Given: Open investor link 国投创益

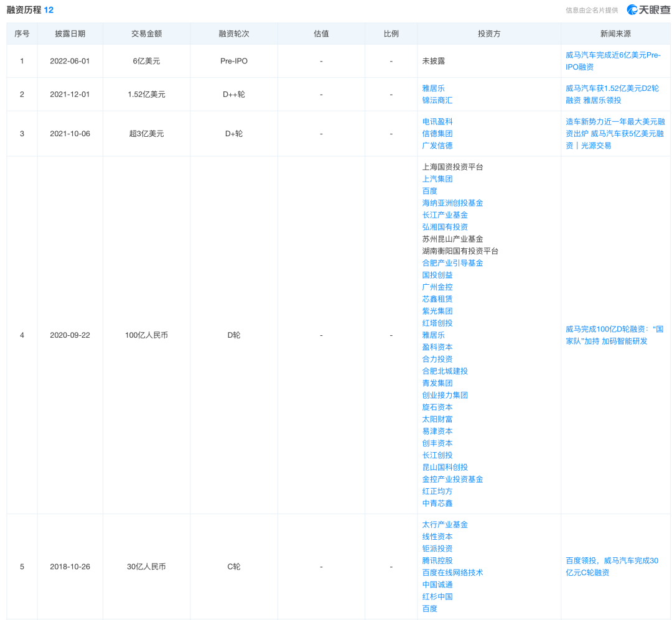Looking at the screenshot, I should (437, 275).
